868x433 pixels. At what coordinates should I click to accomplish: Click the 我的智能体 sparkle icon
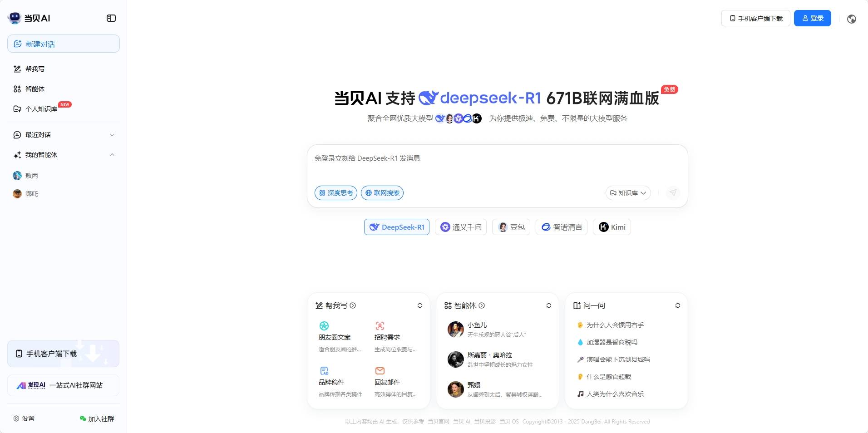click(17, 155)
